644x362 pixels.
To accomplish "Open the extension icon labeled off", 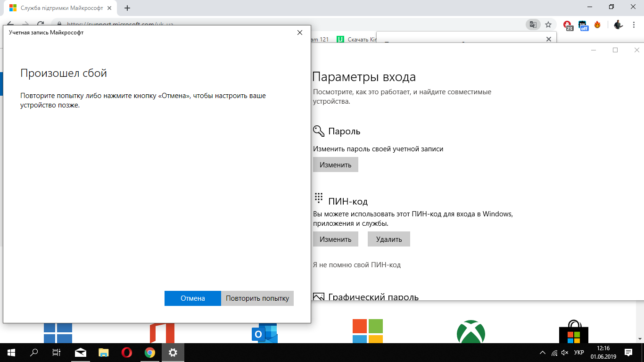I will pos(583,25).
